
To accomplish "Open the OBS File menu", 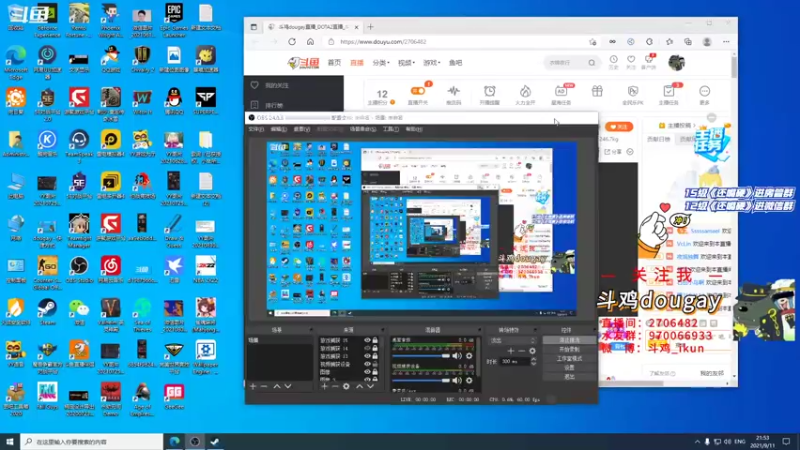I will coord(256,130).
